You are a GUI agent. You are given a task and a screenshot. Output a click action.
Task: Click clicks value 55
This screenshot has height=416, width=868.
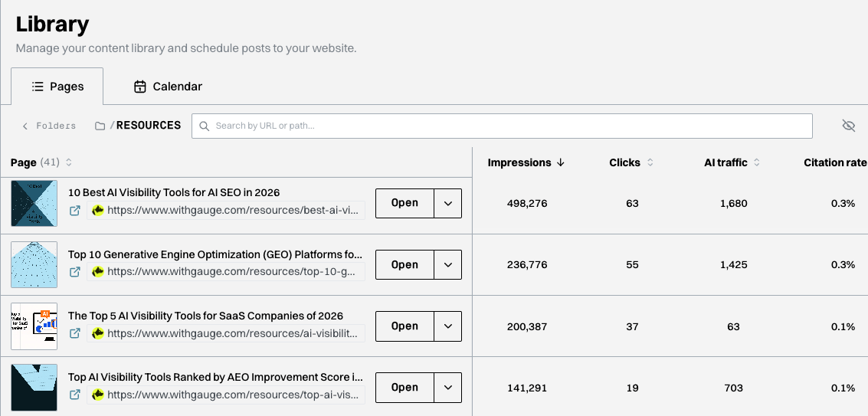pos(632,265)
